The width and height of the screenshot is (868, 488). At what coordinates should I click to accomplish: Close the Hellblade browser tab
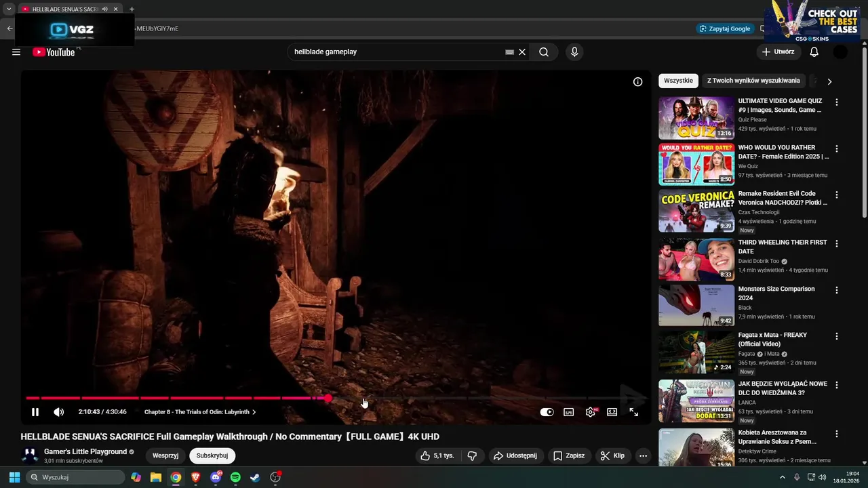(x=116, y=9)
